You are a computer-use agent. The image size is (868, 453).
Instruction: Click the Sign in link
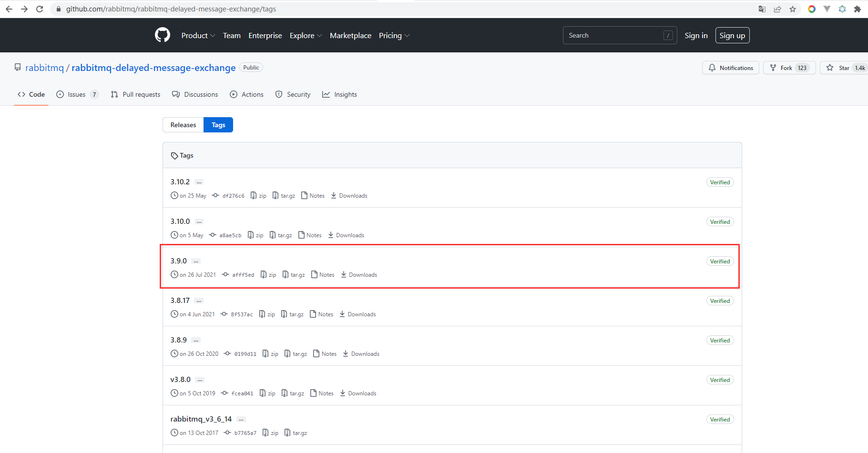696,36
